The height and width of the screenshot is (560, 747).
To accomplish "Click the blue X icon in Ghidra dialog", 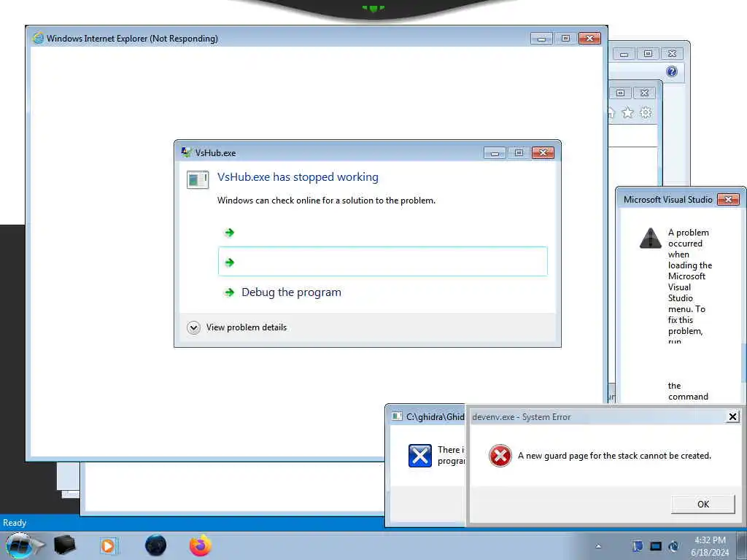I will [x=420, y=456].
